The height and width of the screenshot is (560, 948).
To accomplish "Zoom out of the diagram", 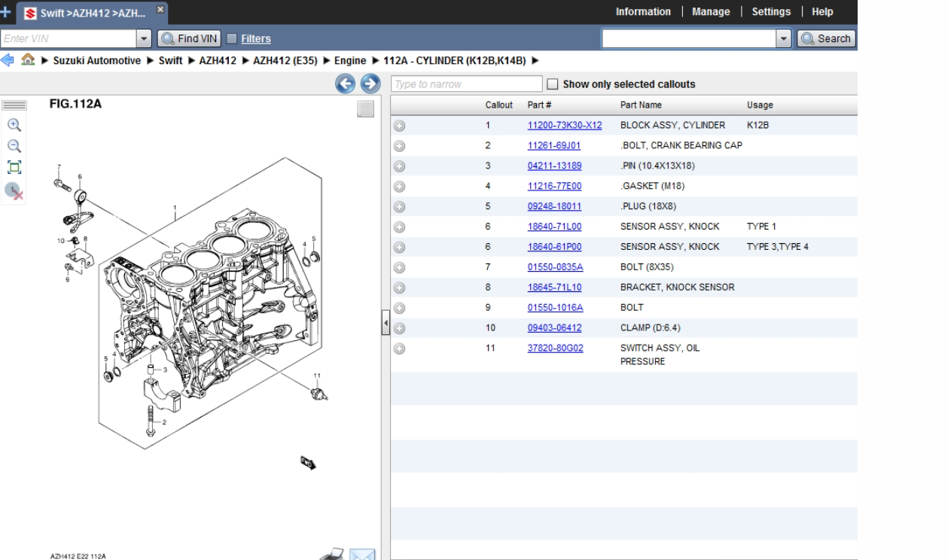I will [14, 147].
